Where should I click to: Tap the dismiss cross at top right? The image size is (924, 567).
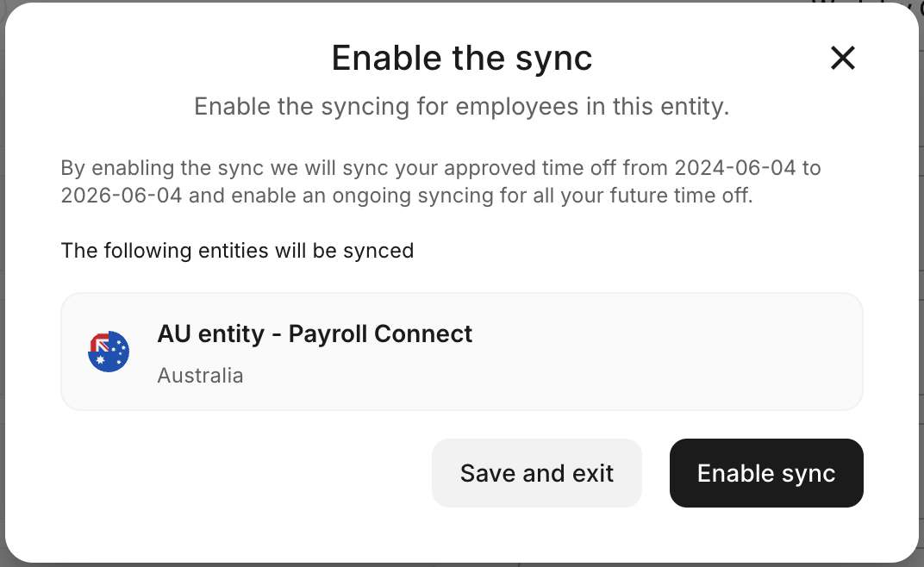(842, 58)
